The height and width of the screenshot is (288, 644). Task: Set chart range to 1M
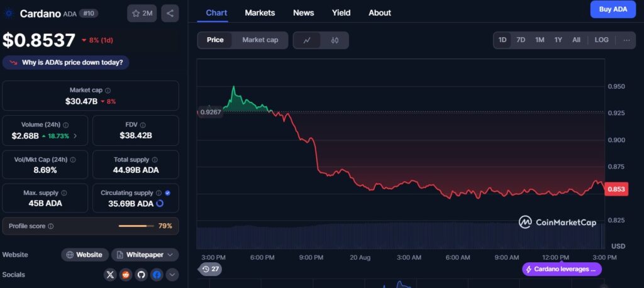(x=540, y=40)
